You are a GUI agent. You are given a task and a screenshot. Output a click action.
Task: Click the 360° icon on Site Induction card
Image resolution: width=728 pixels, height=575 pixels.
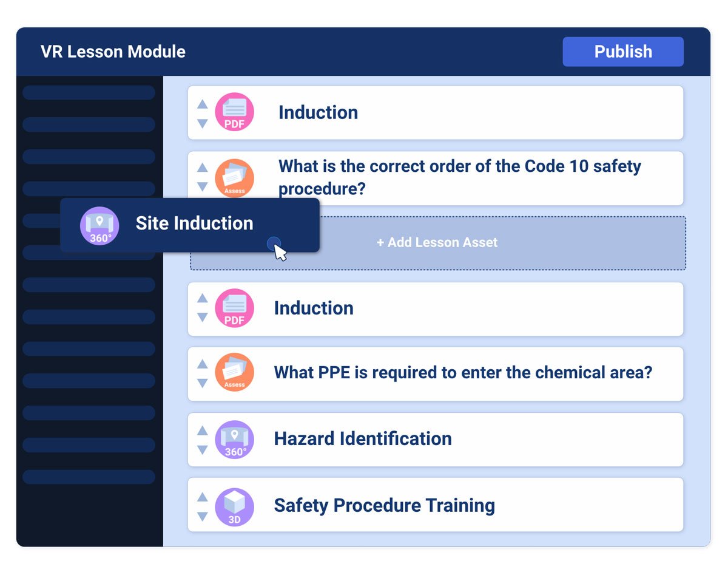99,226
